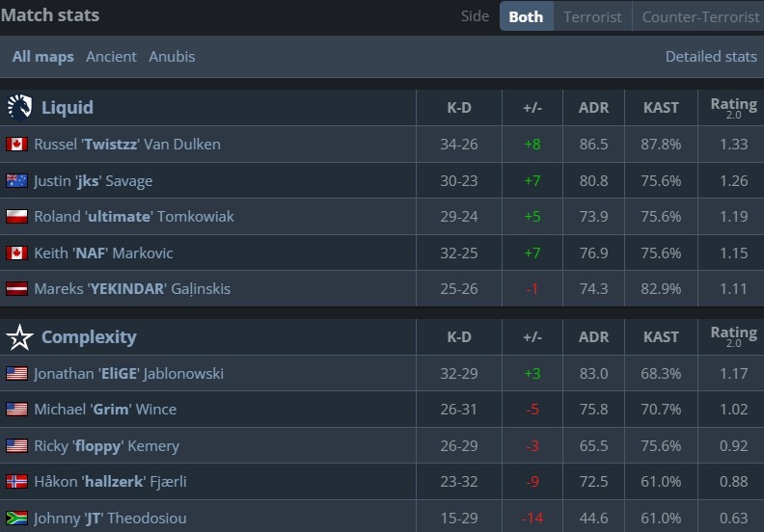Click the Polish flag beside ultimate

16,217
